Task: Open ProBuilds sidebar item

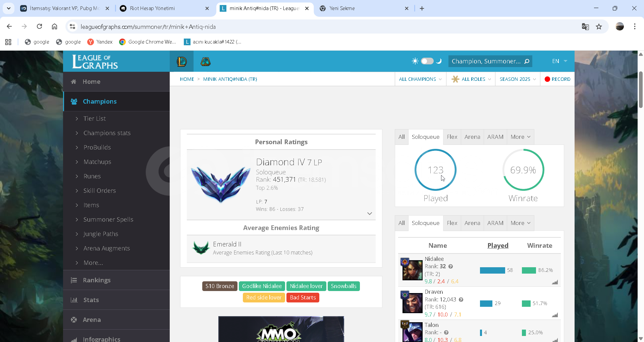Action: coord(97,147)
